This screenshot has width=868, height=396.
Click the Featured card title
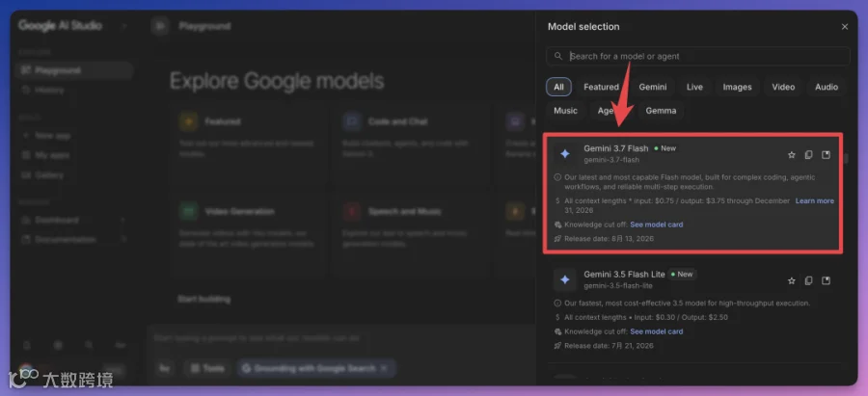point(222,121)
